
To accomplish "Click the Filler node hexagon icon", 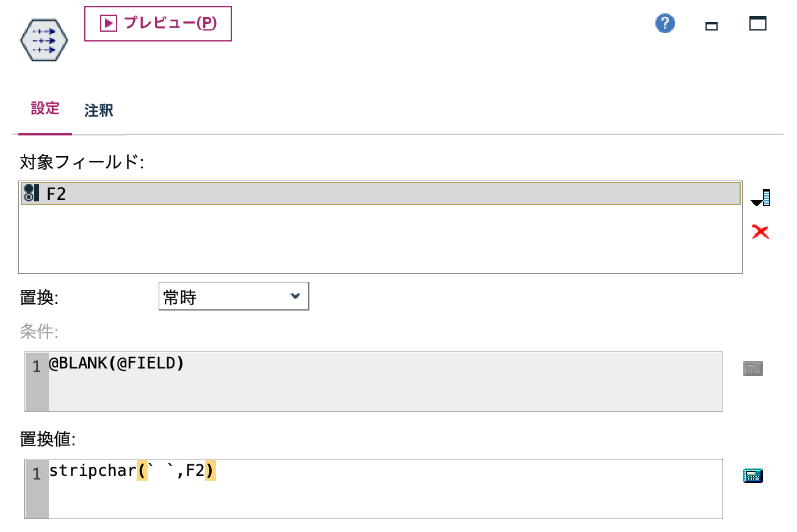I will [44, 40].
